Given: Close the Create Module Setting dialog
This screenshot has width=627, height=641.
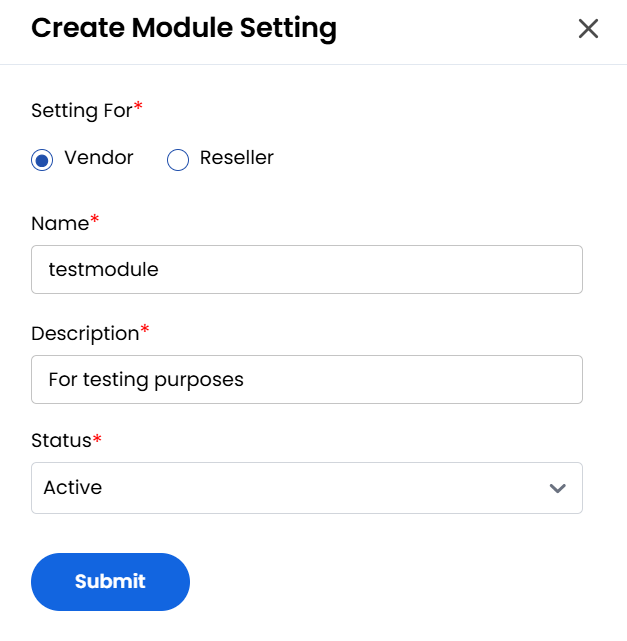Looking at the screenshot, I should pyautogui.click(x=588, y=29).
